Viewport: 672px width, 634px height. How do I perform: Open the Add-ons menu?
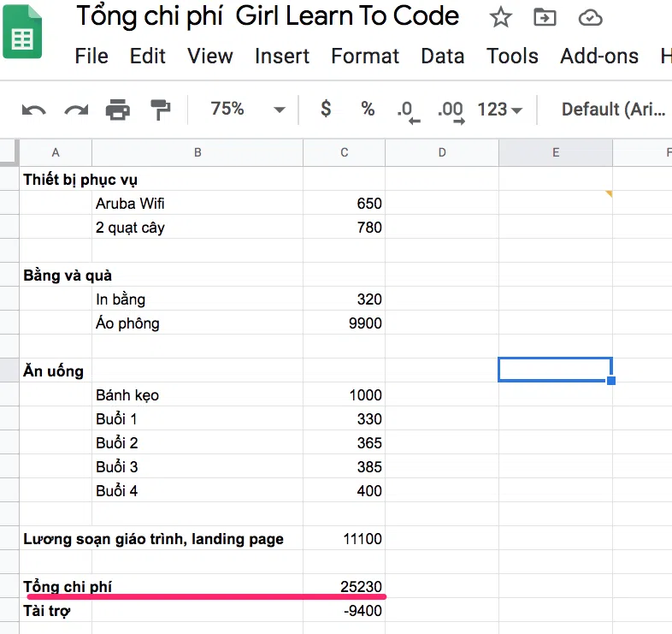click(599, 56)
